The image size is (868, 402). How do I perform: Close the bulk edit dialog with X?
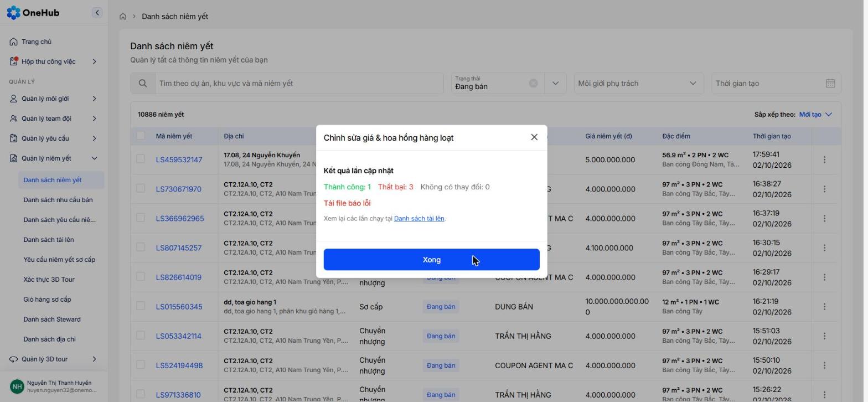point(534,137)
